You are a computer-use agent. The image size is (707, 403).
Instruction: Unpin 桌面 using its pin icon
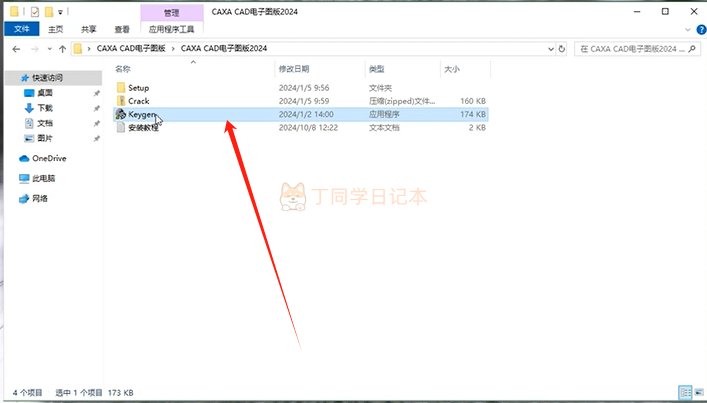click(x=96, y=93)
